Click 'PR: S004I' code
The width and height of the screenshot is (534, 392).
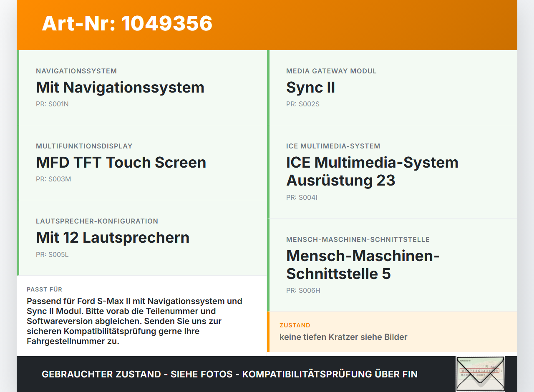click(x=302, y=198)
